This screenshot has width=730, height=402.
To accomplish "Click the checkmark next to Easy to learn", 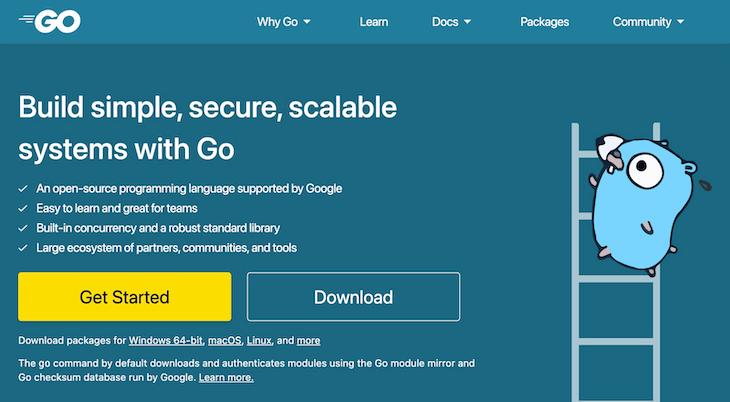I will click(23, 208).
